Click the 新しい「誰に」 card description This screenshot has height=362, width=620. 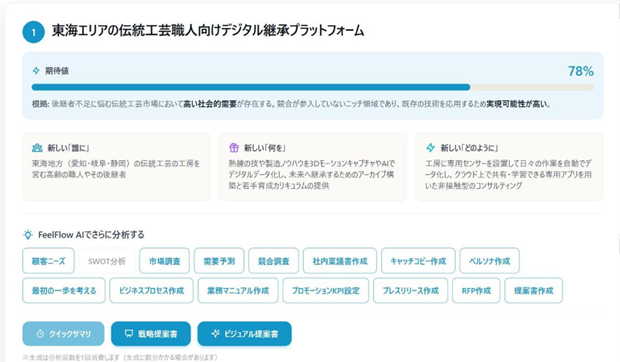(116, 169)
